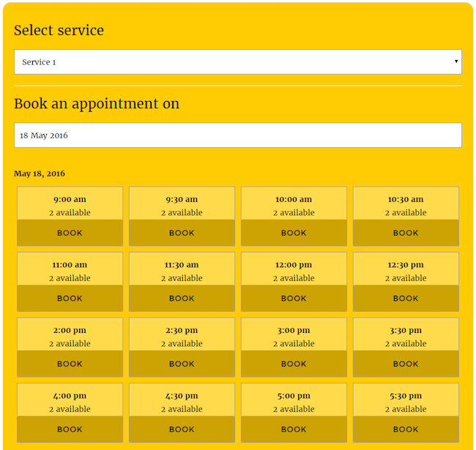Image resolution: width=476 pixels, height=450 pixels.
Task: Reserve the 2:30 pm appointment
Action: [182, 364]
